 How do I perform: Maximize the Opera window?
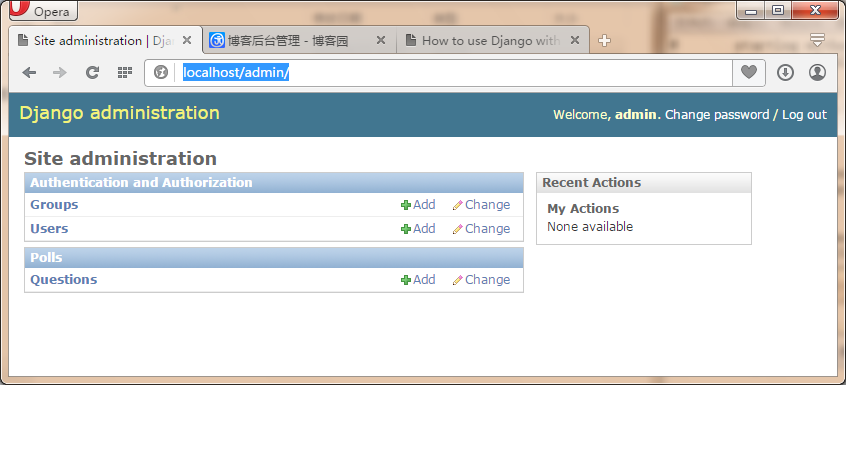(777, 10)
